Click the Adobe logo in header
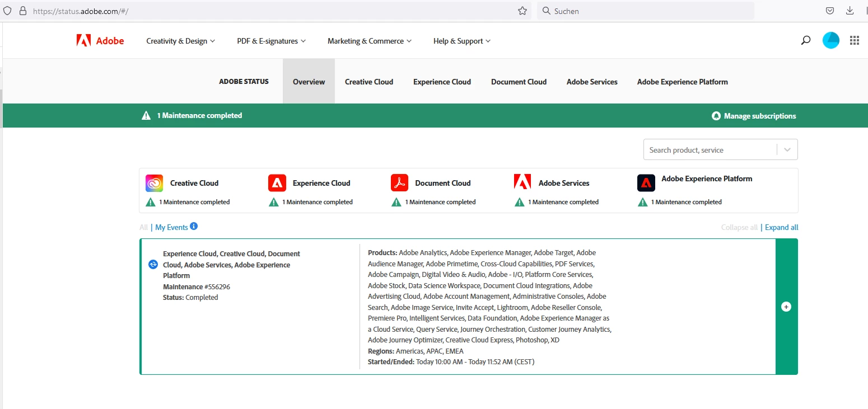The height and width of the screenshot is (409, 868). coord(100,41)
